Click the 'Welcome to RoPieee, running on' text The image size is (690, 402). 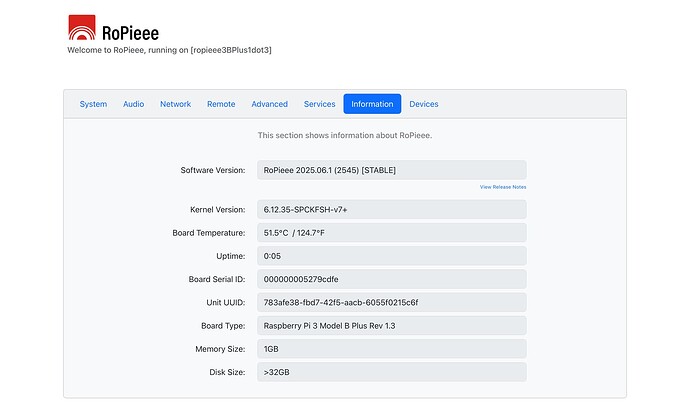pyautogui.click(x=128, y=50)
